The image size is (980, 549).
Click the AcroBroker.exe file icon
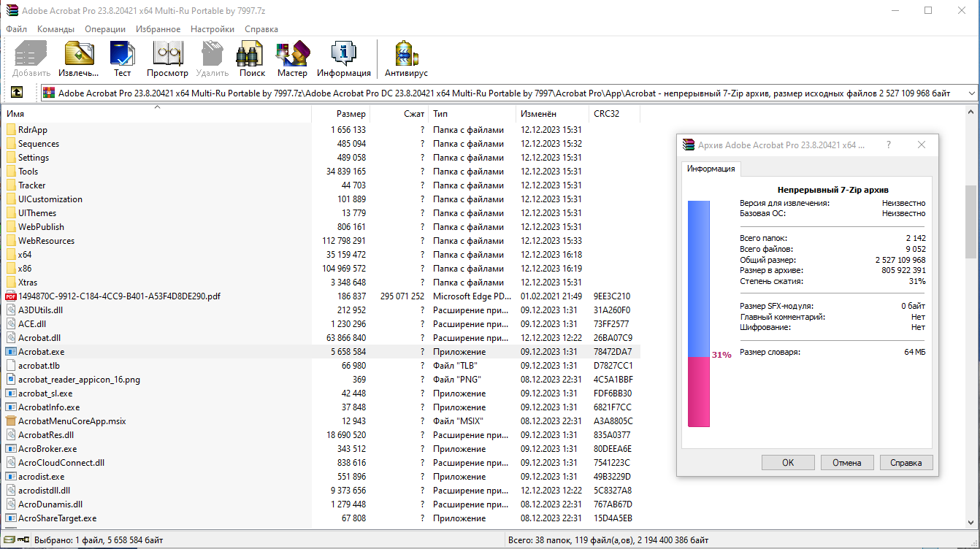(11, 449)
